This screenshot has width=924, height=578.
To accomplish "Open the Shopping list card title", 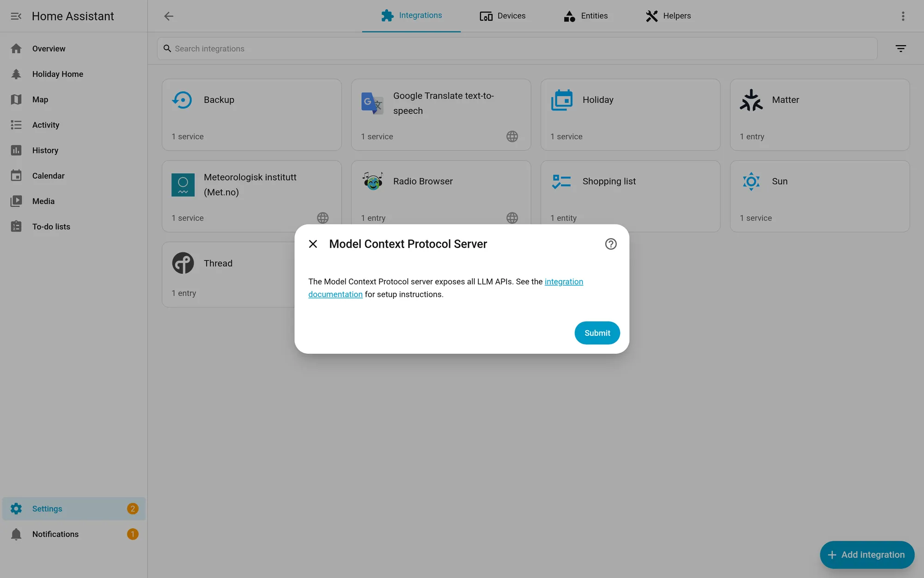I will pos(609,181).
